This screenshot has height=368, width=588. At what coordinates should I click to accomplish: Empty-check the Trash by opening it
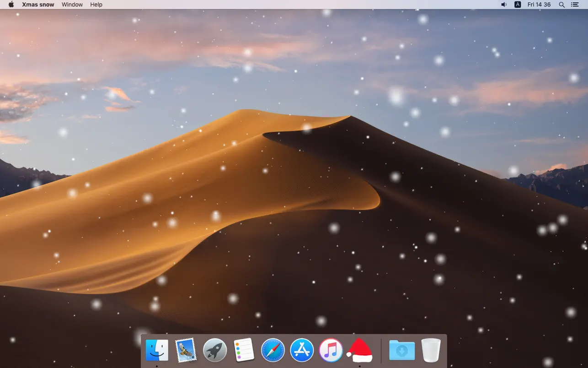(x=430, y=350)
